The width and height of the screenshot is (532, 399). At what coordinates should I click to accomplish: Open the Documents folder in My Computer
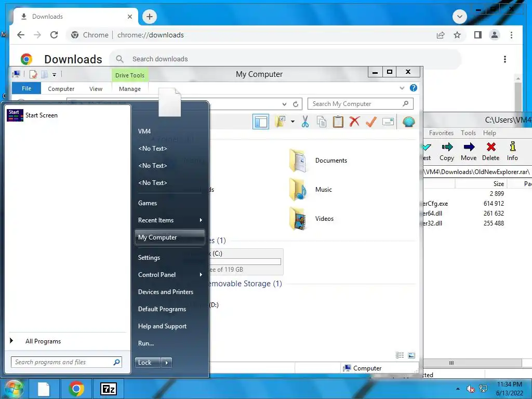tap(318, 161)
